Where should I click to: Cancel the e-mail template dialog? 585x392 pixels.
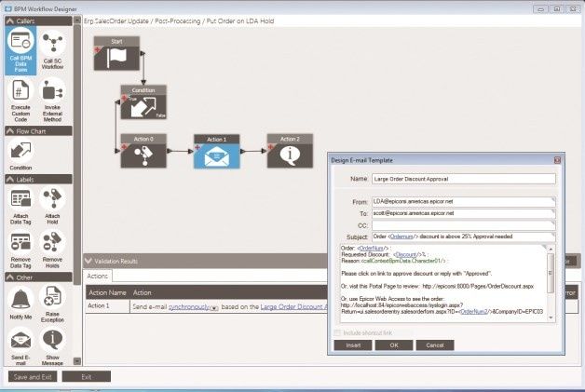click(435, 345)
